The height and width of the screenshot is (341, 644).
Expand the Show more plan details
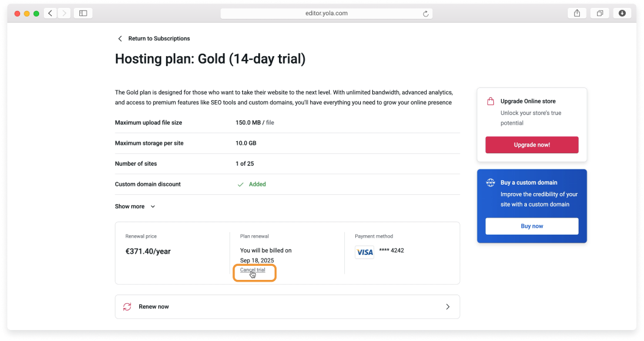pyautogui.click(x=135, y=207)
